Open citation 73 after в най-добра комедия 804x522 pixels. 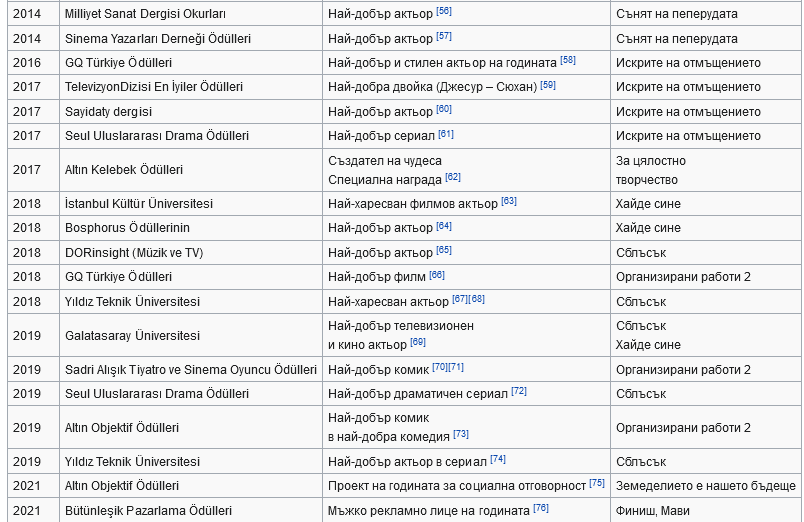[x=461, y=434]
